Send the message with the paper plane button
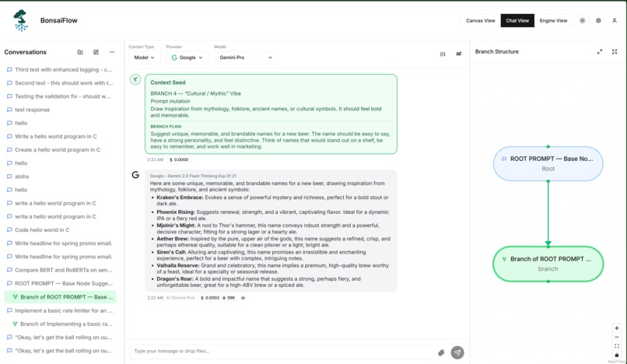Image resolution: width=627 pixels, height=364 pixels. pyautogui.click(x=457, y=352)
